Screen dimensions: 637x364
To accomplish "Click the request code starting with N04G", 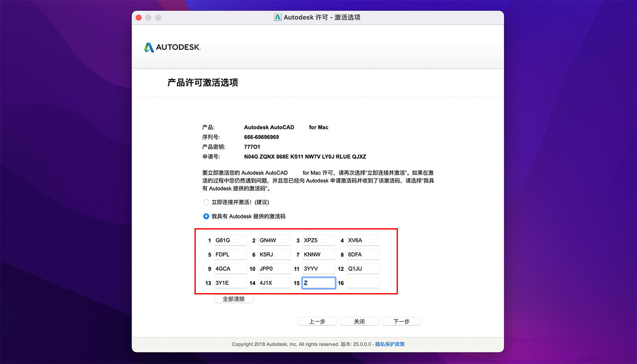I will [x=305, y=157].
